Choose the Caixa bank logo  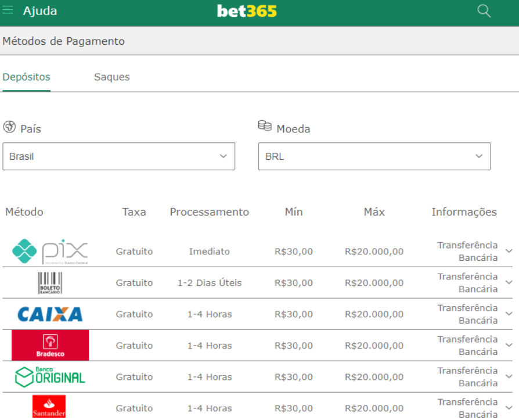click(x=50, y=314)
